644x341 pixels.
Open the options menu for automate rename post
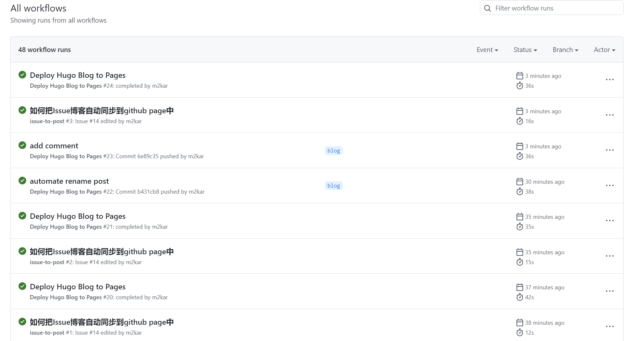coord(610,185)
